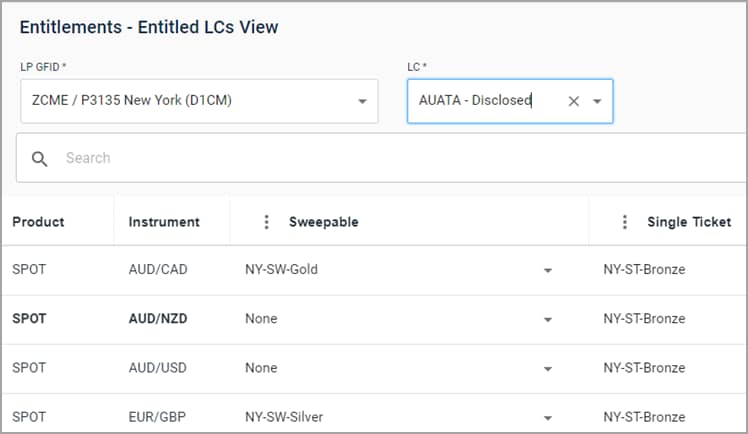Click the EUR/GBP instrument cell

[158, 417]
